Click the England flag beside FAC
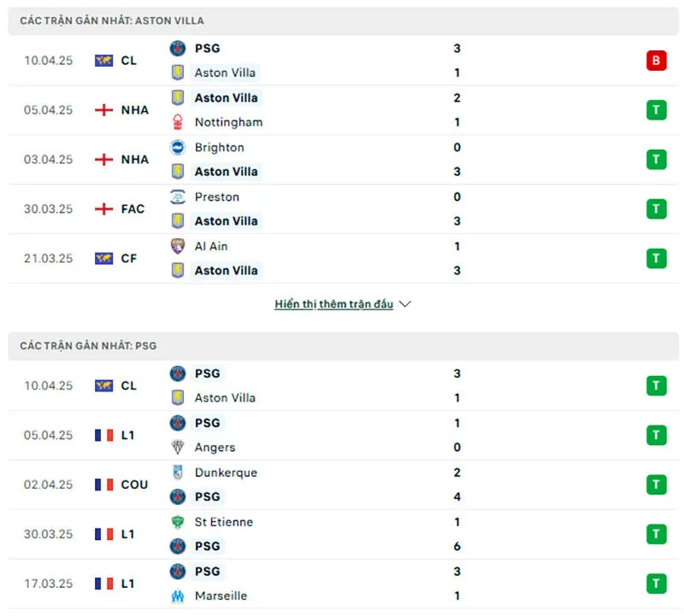The height and width of the screenshot is (616, 684). (x=103, y=208)
